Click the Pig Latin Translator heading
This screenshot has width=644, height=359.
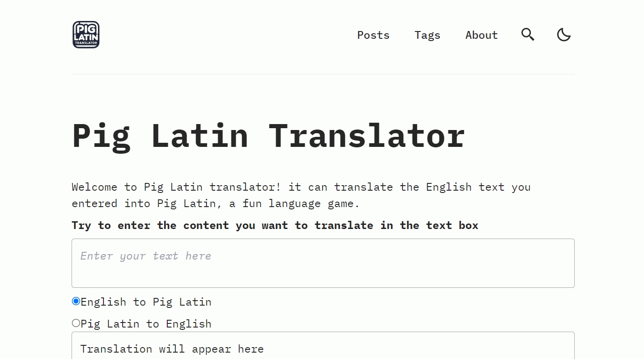coord(268,136)
